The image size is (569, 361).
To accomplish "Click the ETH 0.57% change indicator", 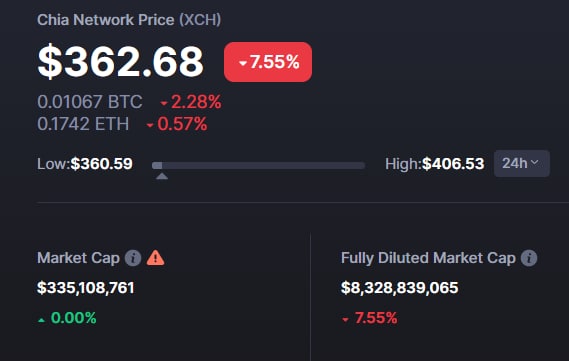I will pyautogui.click(x=177, y=124).
